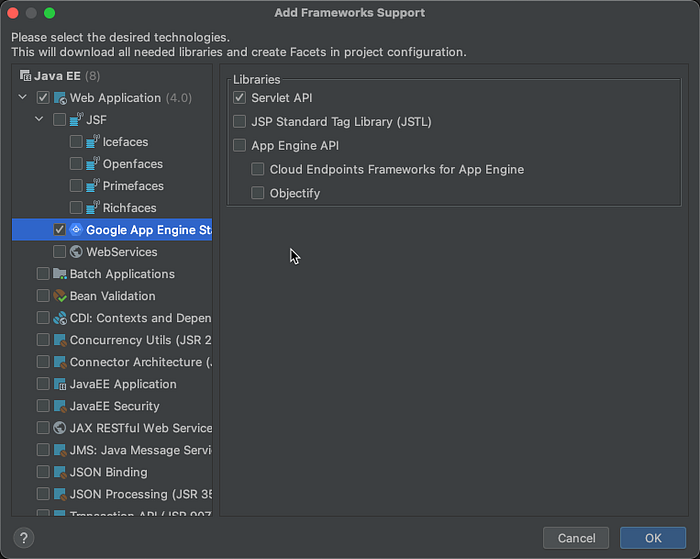This screenshot has height=559, width=700.
Task: Collapse the Web Application tree node
Action: (x=22, y=98)
